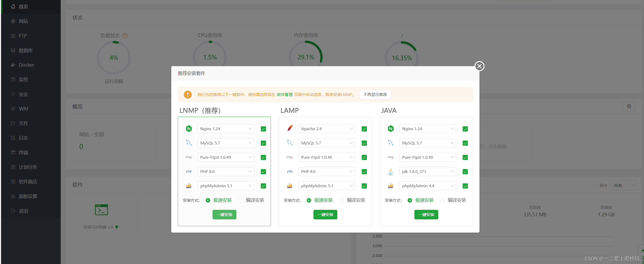Open the Nginx 1.24 version dropdown in LNMP

[226, 129]
